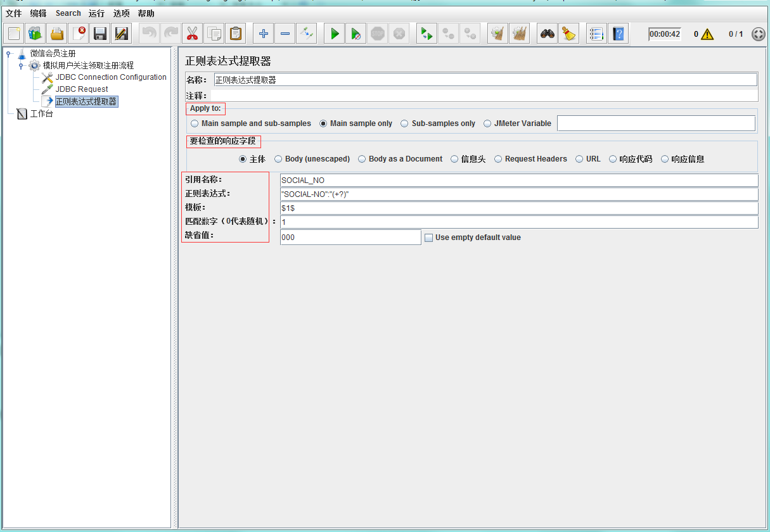This screenshot has width=770, height=532.
Task: Click the Redo arrow icon
Action: (170, 34)
